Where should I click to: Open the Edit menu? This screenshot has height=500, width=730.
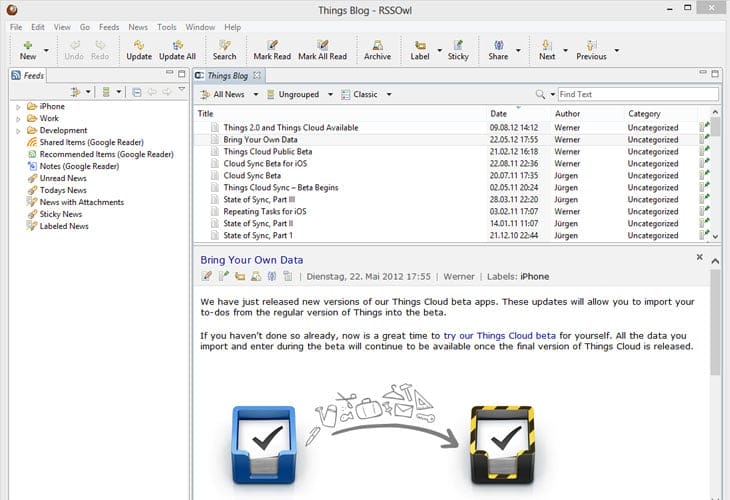(38, 27)
